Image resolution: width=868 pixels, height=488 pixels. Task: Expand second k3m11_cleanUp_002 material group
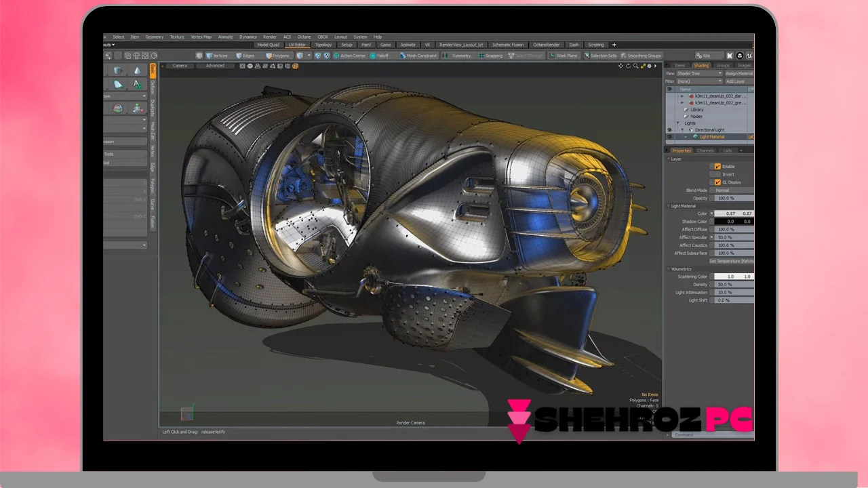tap(682, 103)
